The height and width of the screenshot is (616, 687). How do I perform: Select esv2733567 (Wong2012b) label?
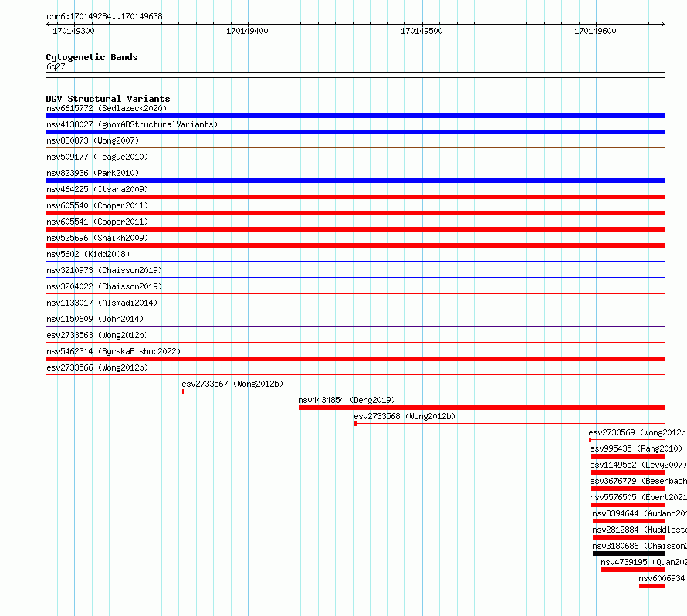[232, 384]
